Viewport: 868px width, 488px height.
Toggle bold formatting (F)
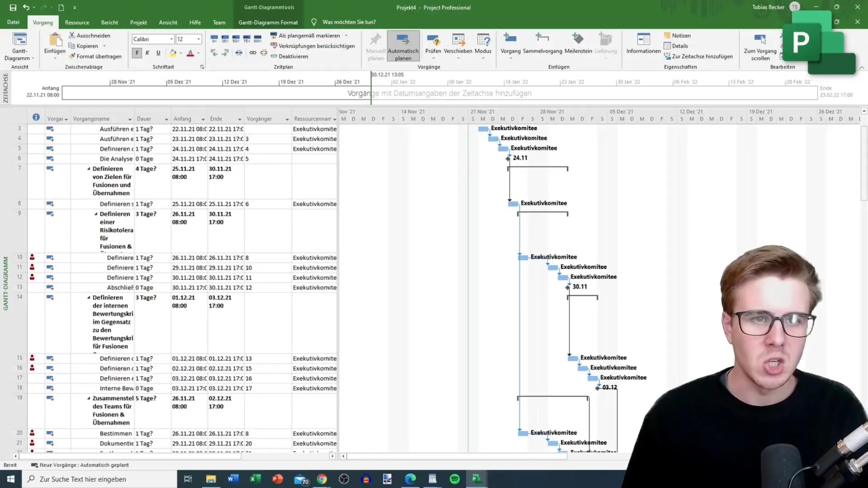point(137,53)
